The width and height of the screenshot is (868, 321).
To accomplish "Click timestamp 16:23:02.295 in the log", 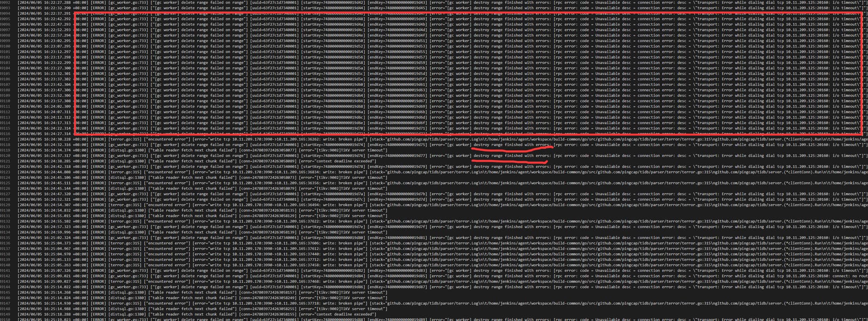I will pyautogui.click(x=57, y=41).
